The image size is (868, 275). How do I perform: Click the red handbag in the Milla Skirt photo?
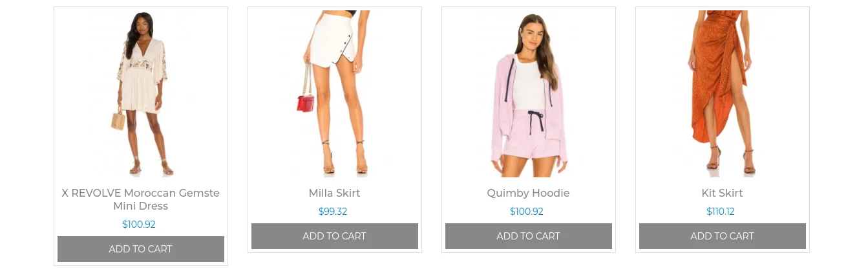coord(306,103)
